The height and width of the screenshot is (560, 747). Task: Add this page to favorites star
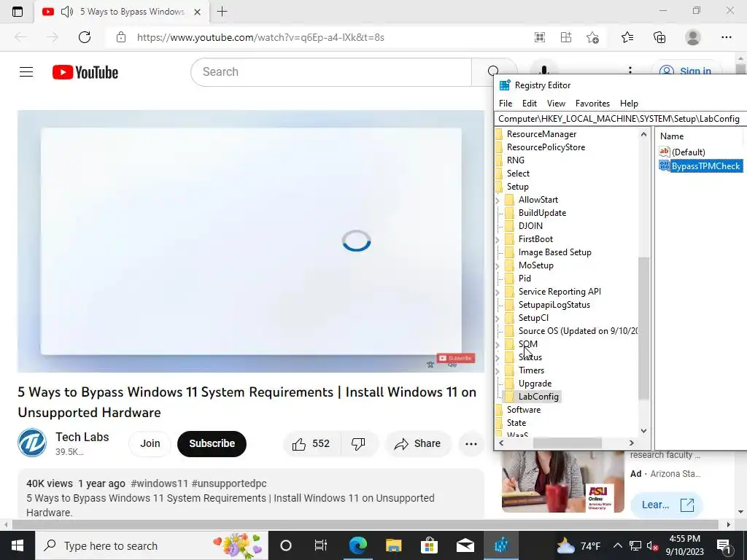(592, 37)
